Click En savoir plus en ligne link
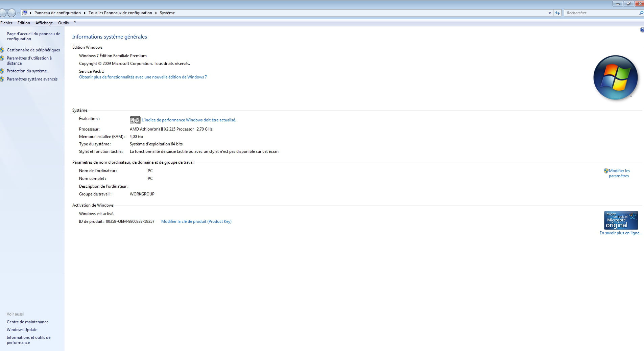 (621, 233)
